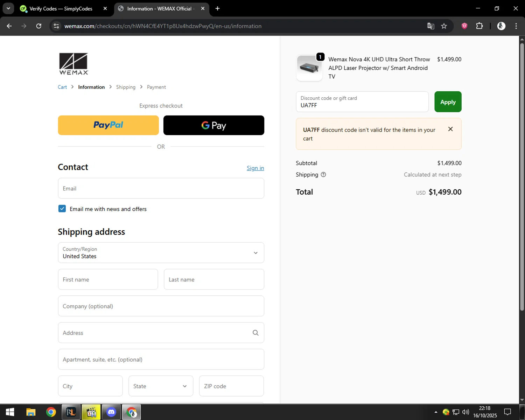The height and width of the screenshot is (420, 525).
Task: Go back to Cart breadcrumb
Action: point(62,87)
